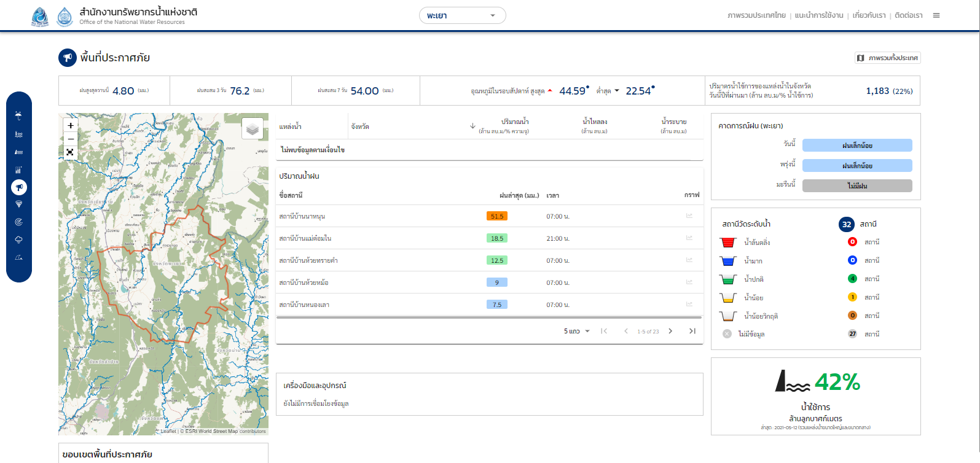Image resolution: width=980 pixels, height=463 pixels.
Task: Click the grey 27 stations count circle
Action: pyautogui.click(x=852, y=334)
